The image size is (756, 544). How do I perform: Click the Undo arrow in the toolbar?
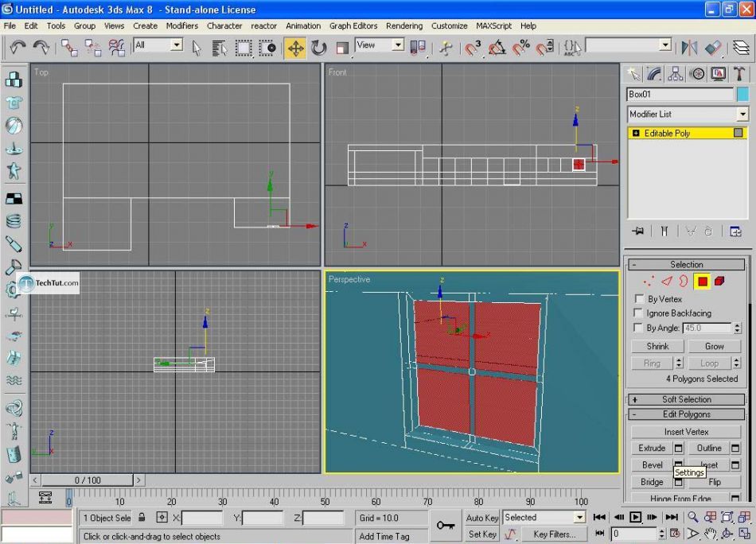pyautogui.click(x=18, y=48)
